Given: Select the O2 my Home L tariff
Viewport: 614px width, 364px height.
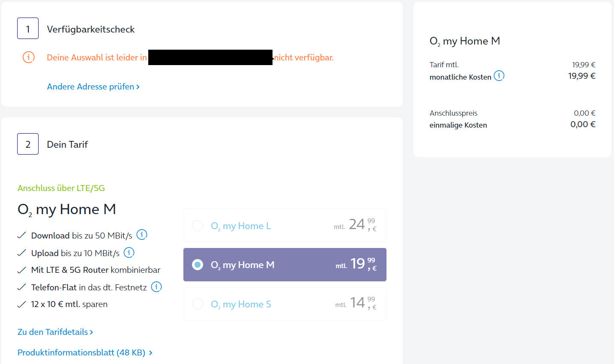Looking at the screenshot, I should [x=285, y=226].
